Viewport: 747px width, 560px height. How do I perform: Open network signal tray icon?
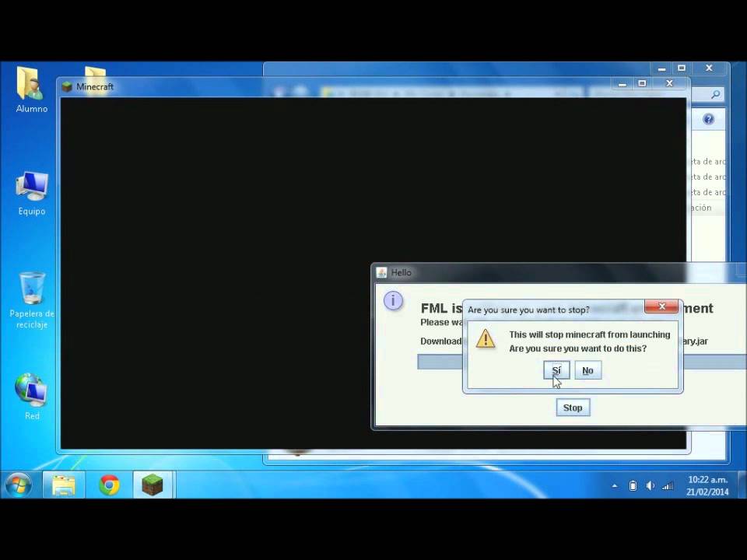[x=668, y=485]
